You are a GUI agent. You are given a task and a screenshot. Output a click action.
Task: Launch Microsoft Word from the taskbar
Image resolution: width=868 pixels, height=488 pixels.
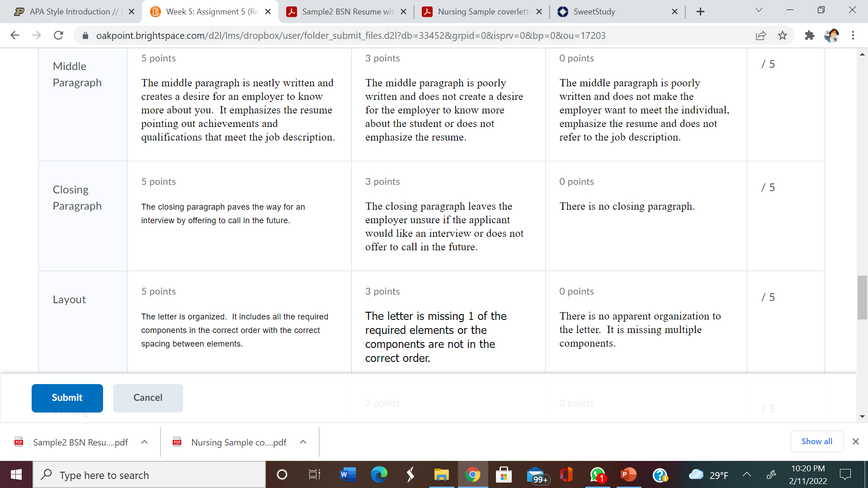coord(347,474)
